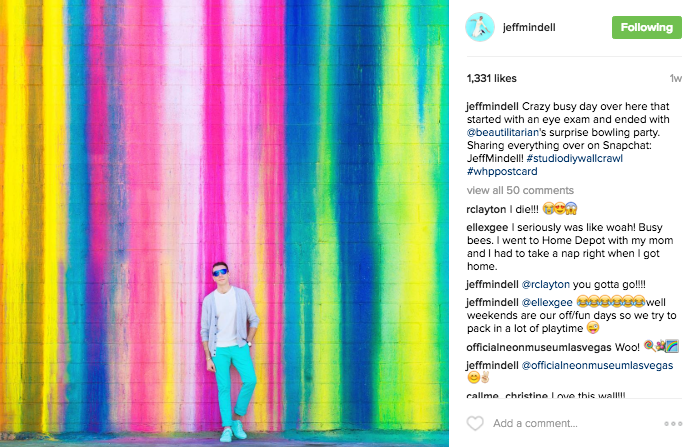This screenshot has width=698, height=447.
Task: Click the heart like icon
Action: tap(475, 423)
